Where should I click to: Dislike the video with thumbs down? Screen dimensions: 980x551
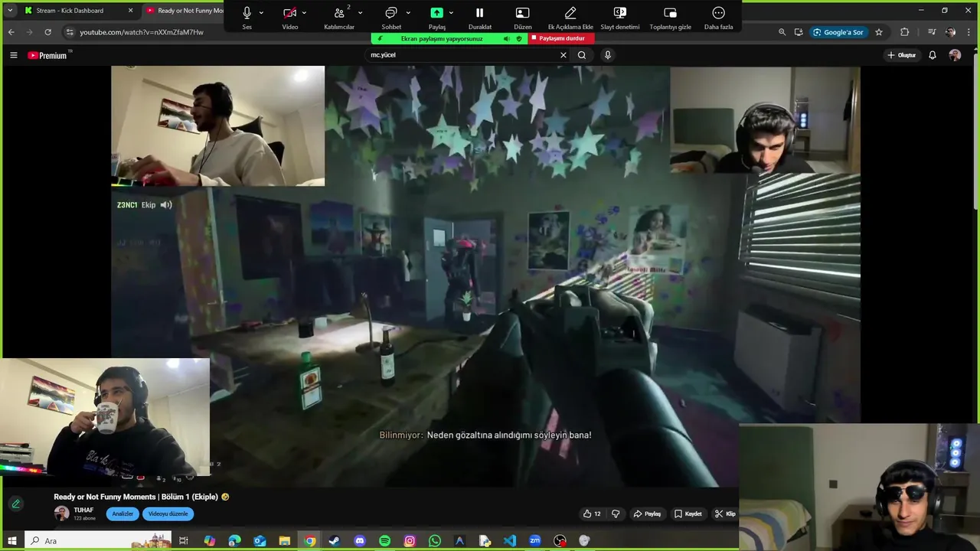point(616,514)
